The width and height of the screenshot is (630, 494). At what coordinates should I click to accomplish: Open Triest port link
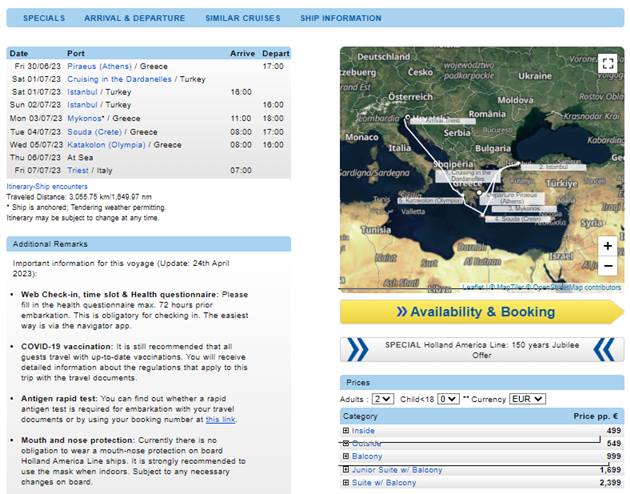tap(78, 170)
